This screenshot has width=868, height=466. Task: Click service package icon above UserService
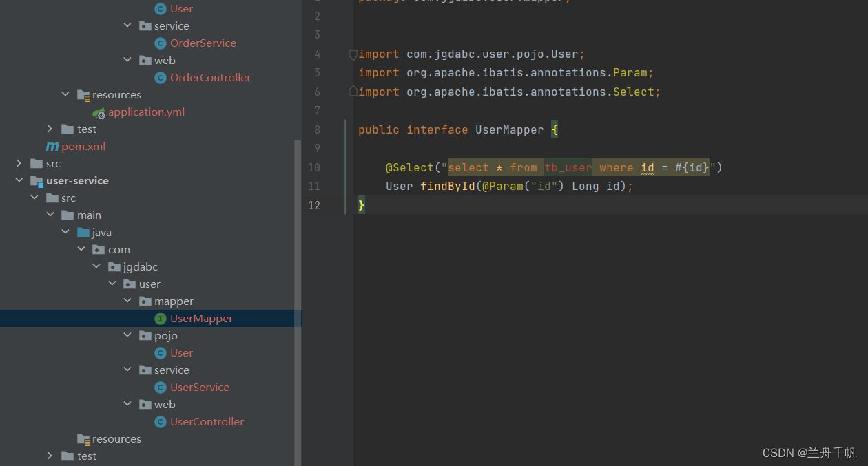(145, 370)
